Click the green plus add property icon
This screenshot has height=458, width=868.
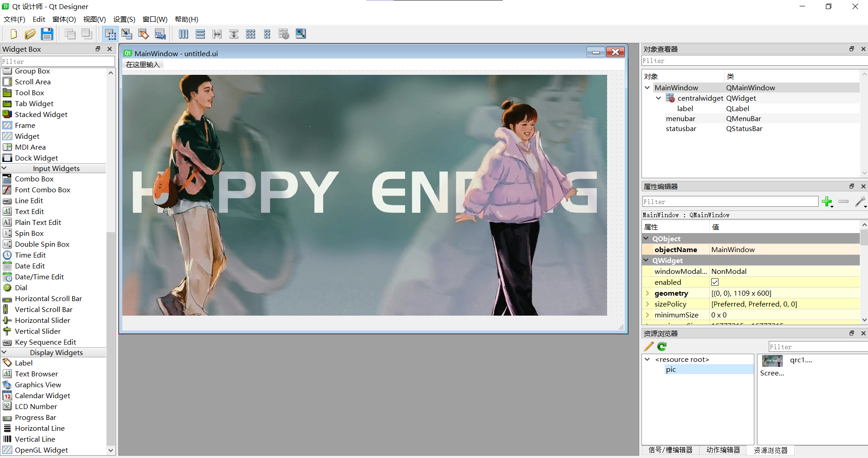pos(827,202)
